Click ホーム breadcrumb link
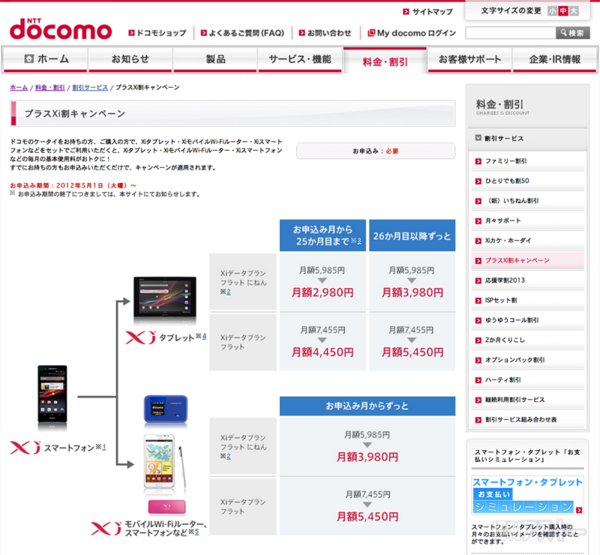The image size is (600, 555). click(19, 88)
